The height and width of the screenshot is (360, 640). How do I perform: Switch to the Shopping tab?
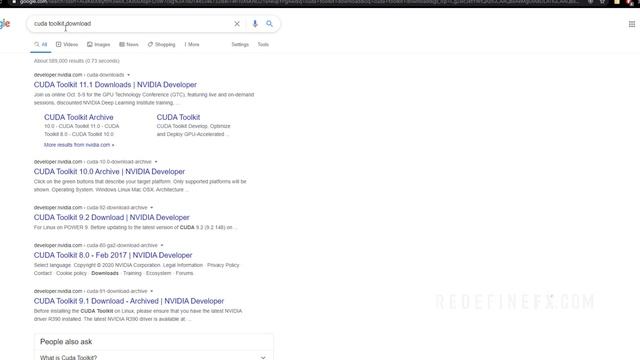(x=161, y=44)
